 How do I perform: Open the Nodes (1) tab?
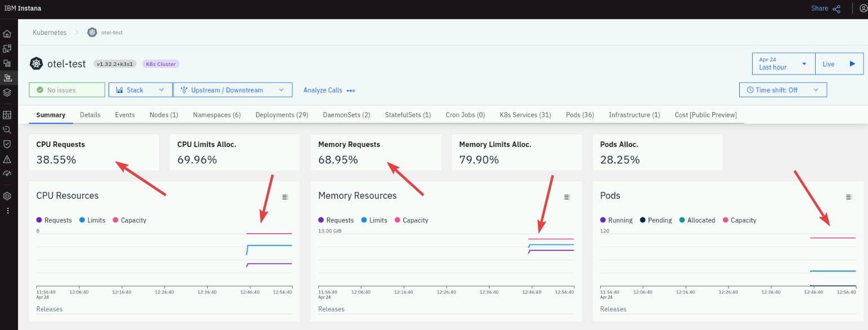pyautogui.click(x=164, y=115)
